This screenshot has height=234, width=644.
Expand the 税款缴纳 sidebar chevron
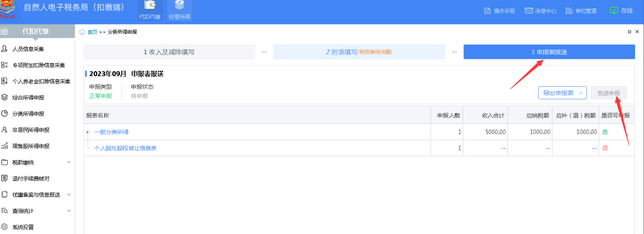coord(69,163)
